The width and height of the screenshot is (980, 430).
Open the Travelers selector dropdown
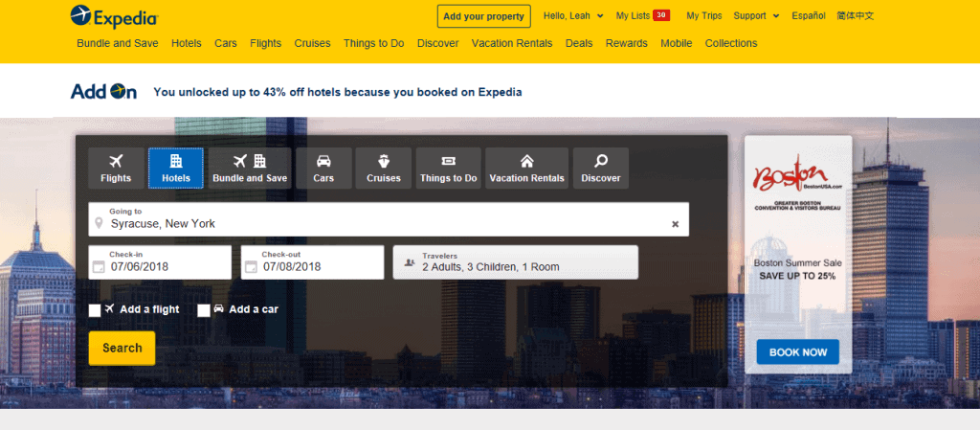(x=516, y=262)
